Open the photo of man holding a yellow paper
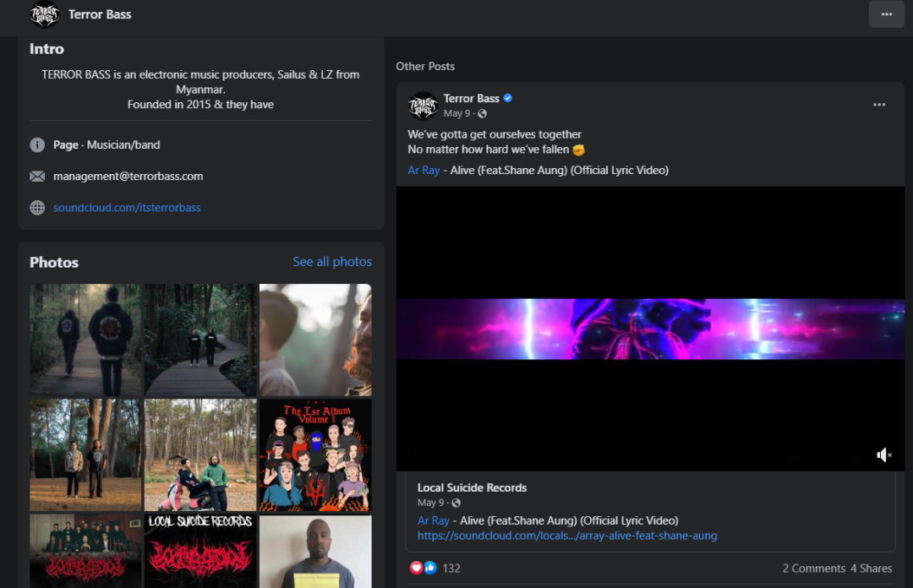Viewport: 913px width, 588px height. 315,551
